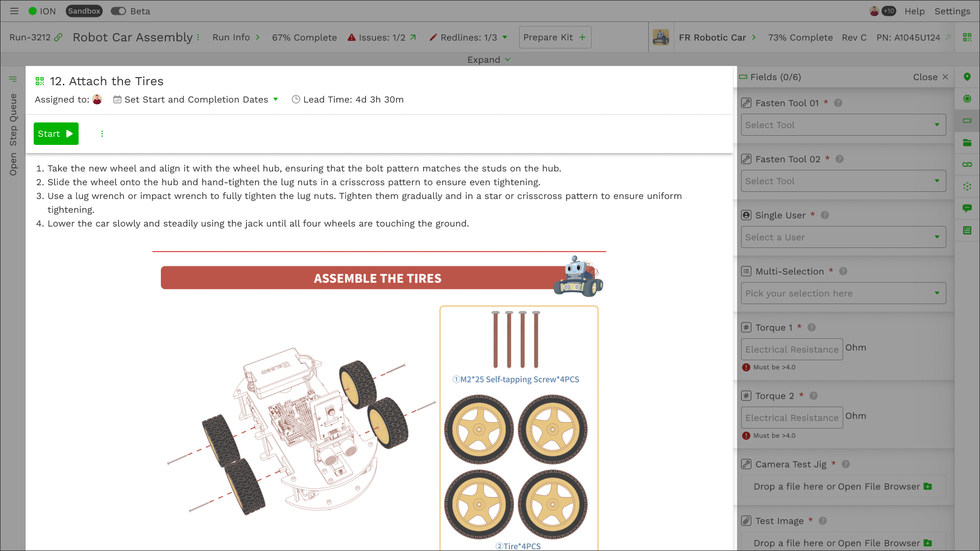The height and width of the screenshot is (551, 980).
Task: Open Multi-Selection pick dropdown
Action: (x=843, y=293)
